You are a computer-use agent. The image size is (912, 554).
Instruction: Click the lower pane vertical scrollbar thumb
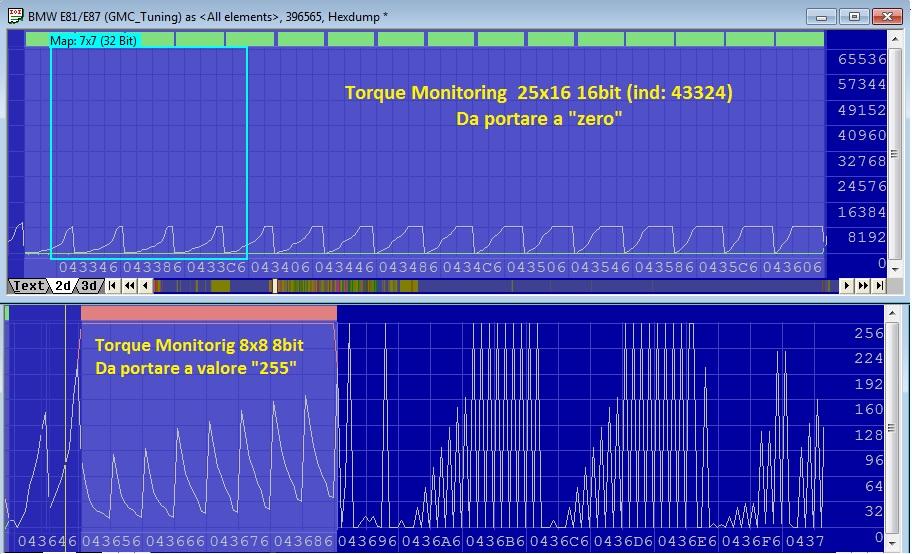[x=893, y=428]
